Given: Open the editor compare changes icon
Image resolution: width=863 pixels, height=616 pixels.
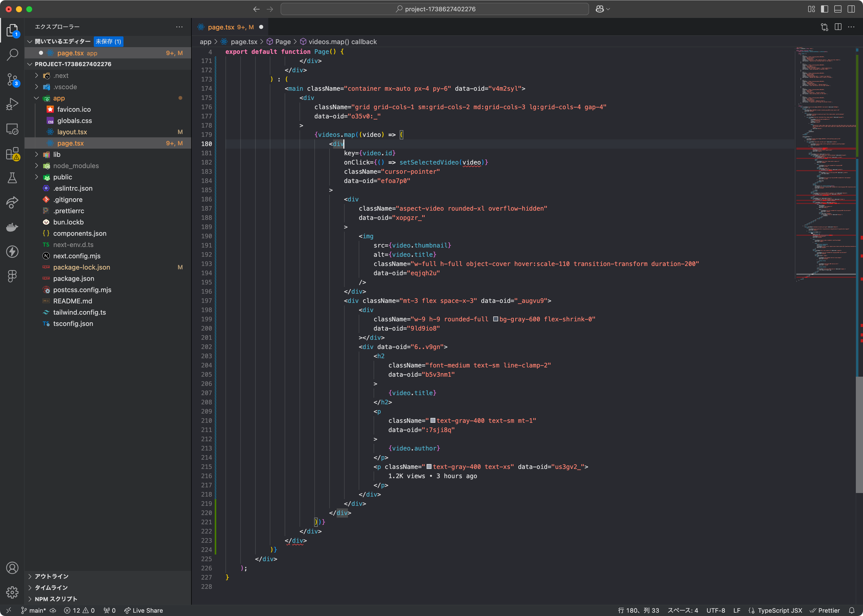Looking at the screenshot, I should (824, 27).
